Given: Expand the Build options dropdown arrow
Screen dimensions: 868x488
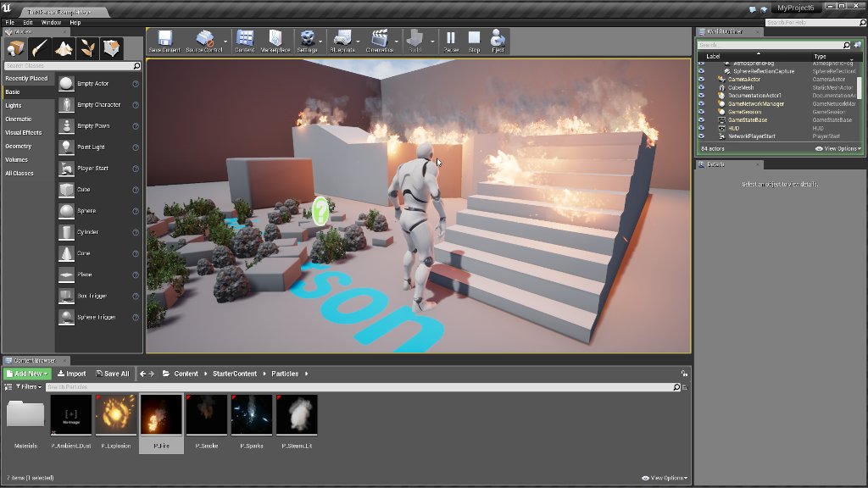Looking at the screenshot, I should tap(432, 42).
